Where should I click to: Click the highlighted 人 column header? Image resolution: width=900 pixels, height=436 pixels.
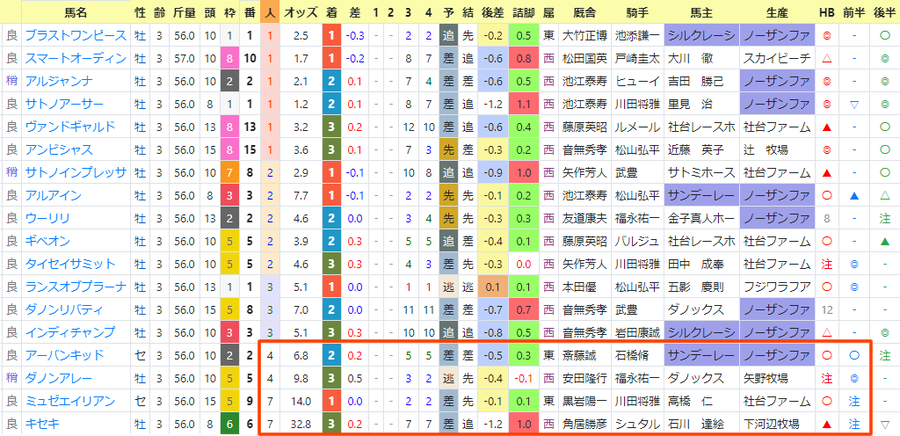point(269,12)
